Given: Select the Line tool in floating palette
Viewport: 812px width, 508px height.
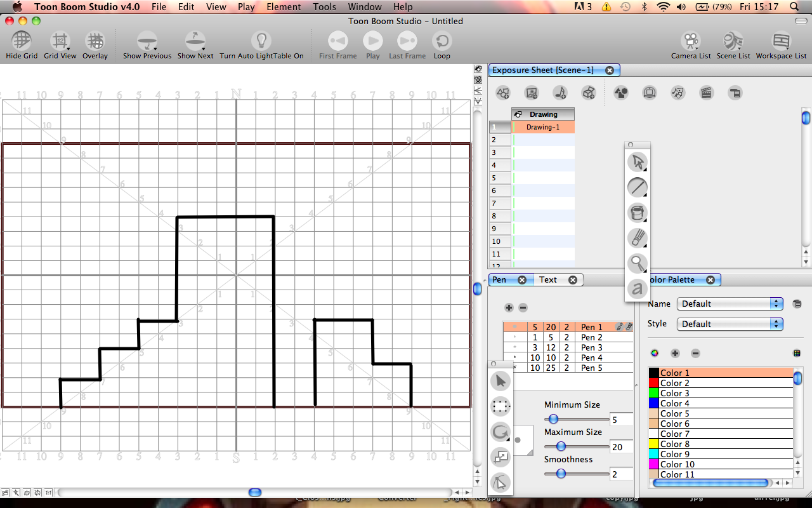Looking at the screenshot, I should (x=637, y=187).
